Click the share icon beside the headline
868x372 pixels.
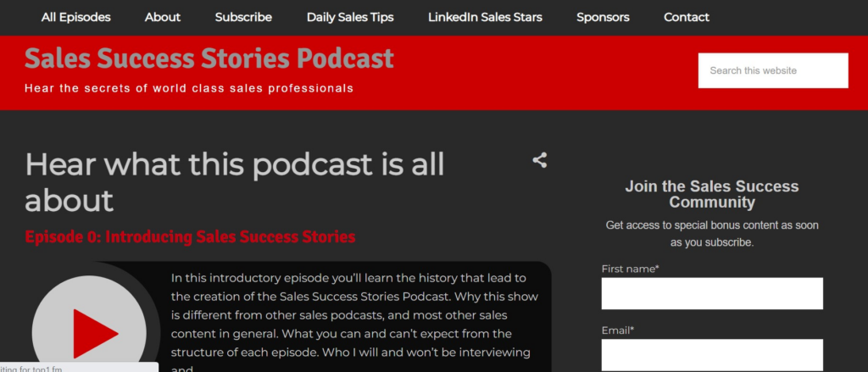540,160
